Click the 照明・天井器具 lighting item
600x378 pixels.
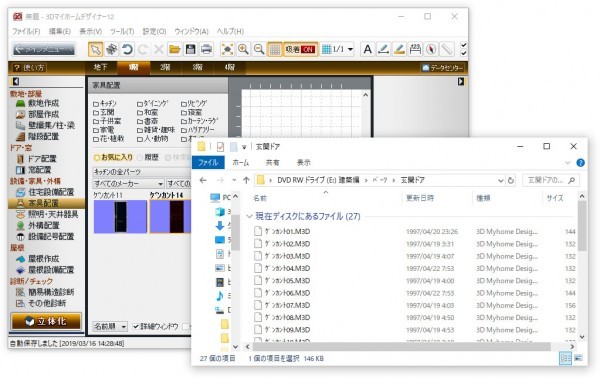(47, 214)
